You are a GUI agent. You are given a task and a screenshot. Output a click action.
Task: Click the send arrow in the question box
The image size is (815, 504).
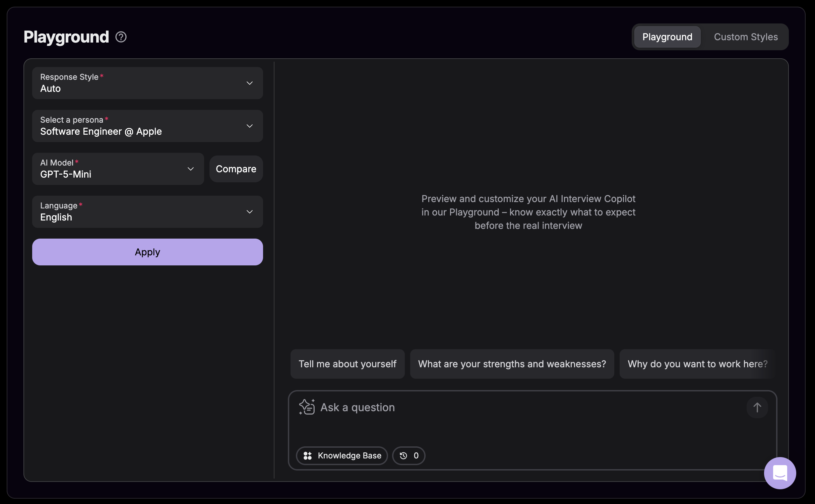[x=758, y=407]
